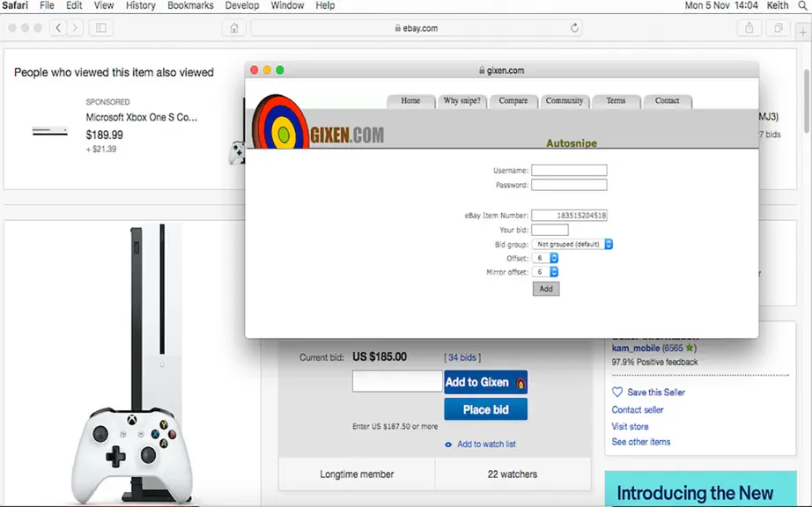Open See other items link

coord(641,442)
